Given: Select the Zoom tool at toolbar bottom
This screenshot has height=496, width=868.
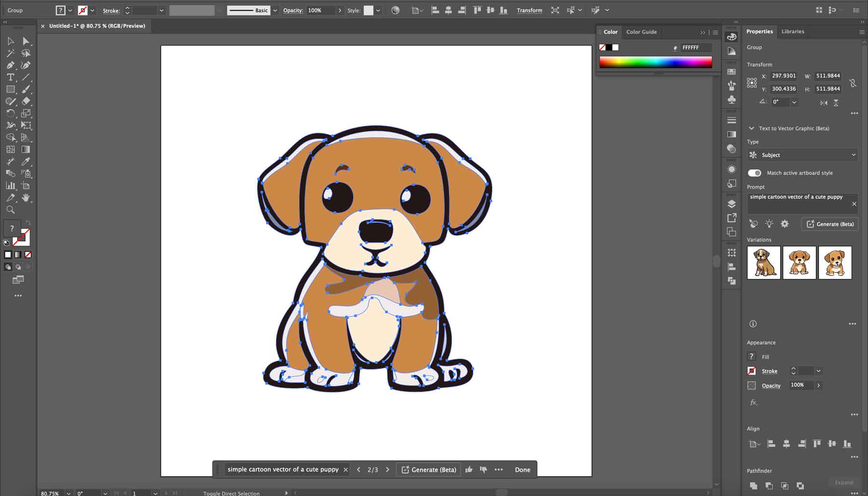Looking at the screenshot, I should (11, 210).
